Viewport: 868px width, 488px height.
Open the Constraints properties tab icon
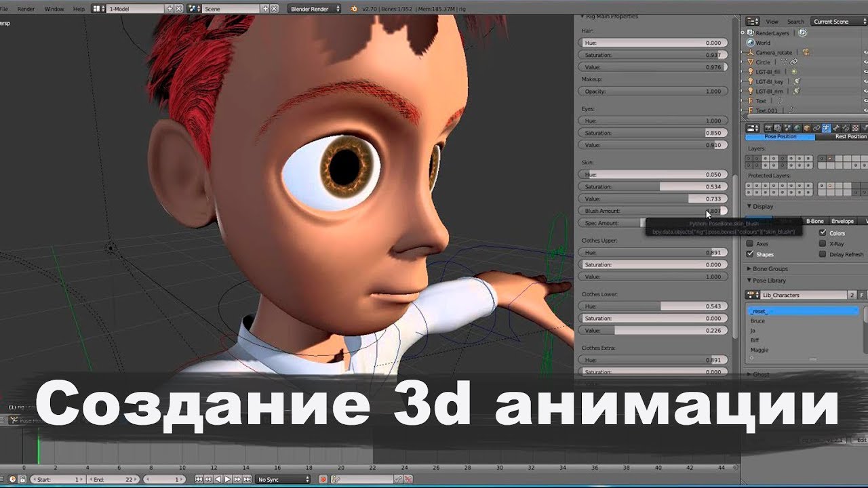coord(816,128)
